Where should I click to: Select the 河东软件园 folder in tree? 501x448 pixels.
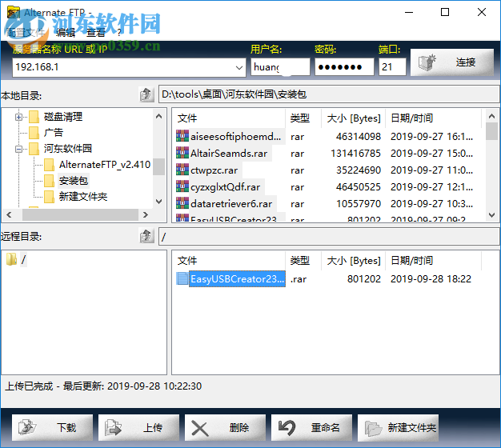(x=68, y=149)
